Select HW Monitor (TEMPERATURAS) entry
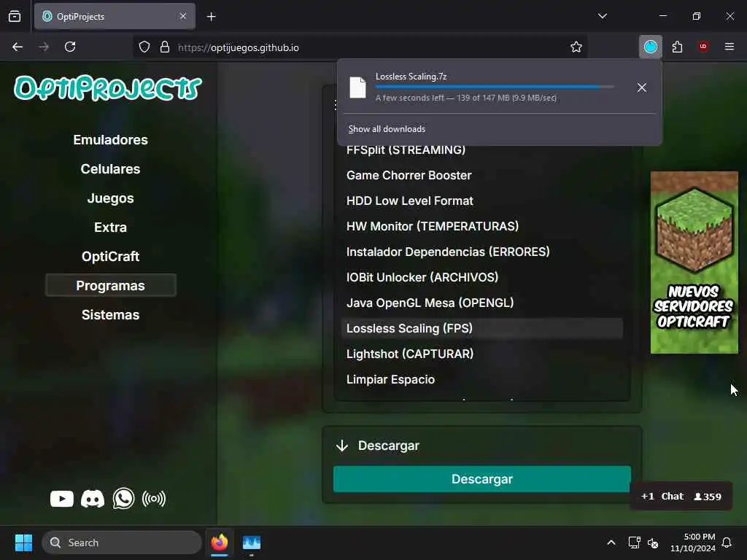Screen dimensions: 747x560 click(x=482, y=226)
